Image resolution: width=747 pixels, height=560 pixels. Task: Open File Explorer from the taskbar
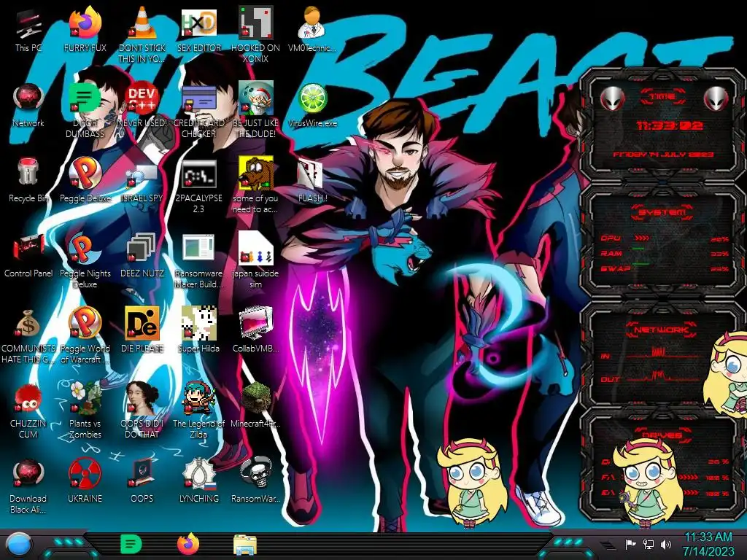point(245,545)
